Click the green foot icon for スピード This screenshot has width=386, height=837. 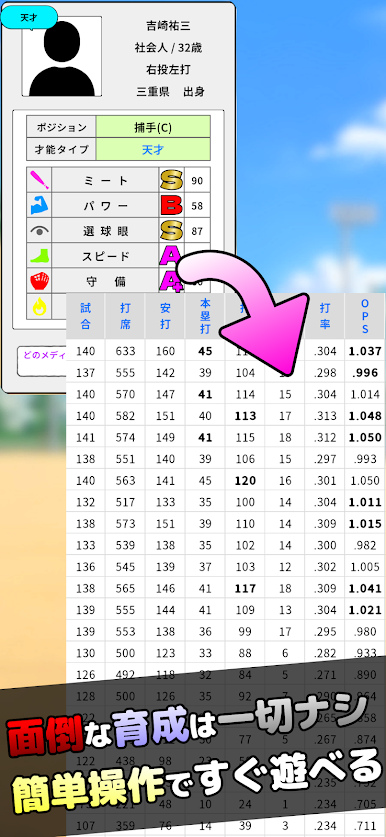click(x=40, y=256)
